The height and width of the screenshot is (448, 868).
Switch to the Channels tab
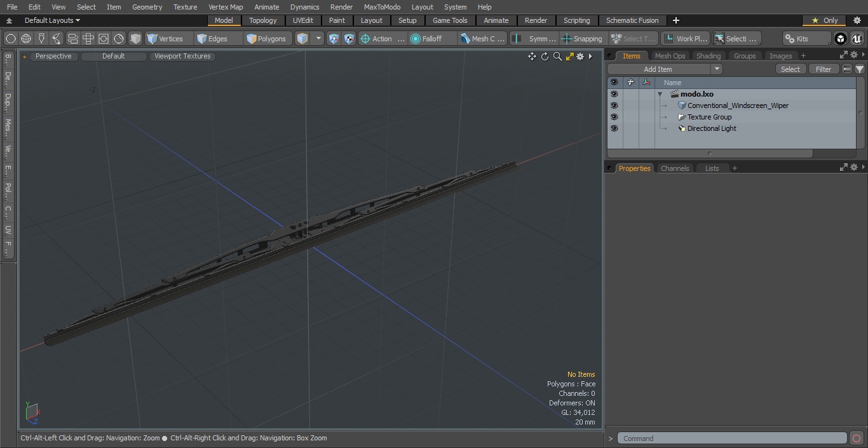675,168
